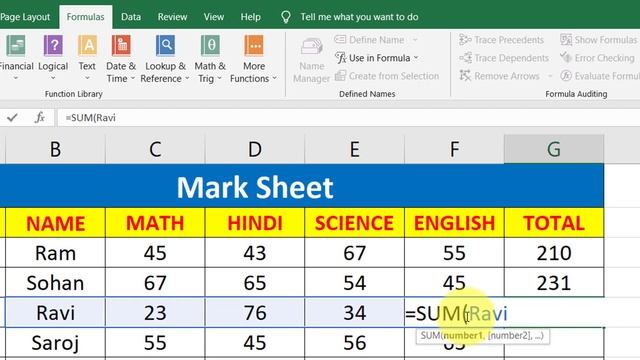Open the Math & Trig functions icon
The height and width of the screenshot is (360, 640).
pos(210,45)
